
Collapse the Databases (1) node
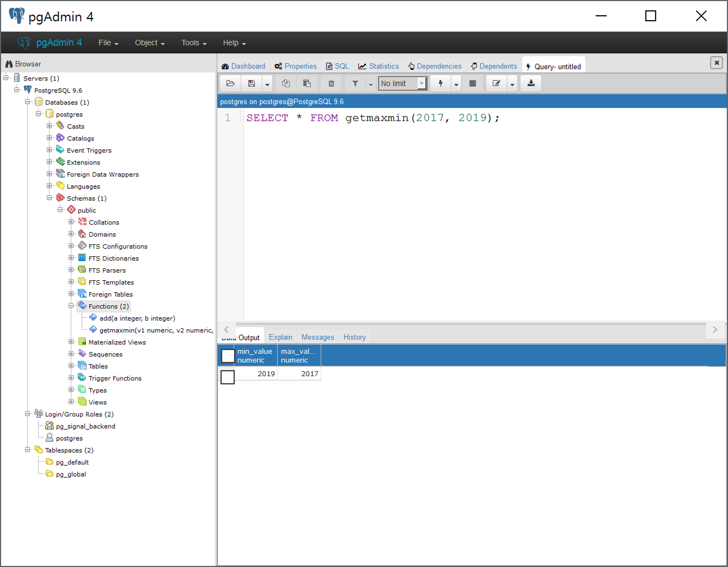tap(28, 102)
